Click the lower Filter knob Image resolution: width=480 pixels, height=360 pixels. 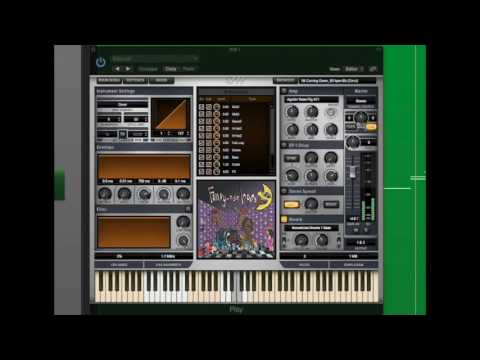(183, 240)
